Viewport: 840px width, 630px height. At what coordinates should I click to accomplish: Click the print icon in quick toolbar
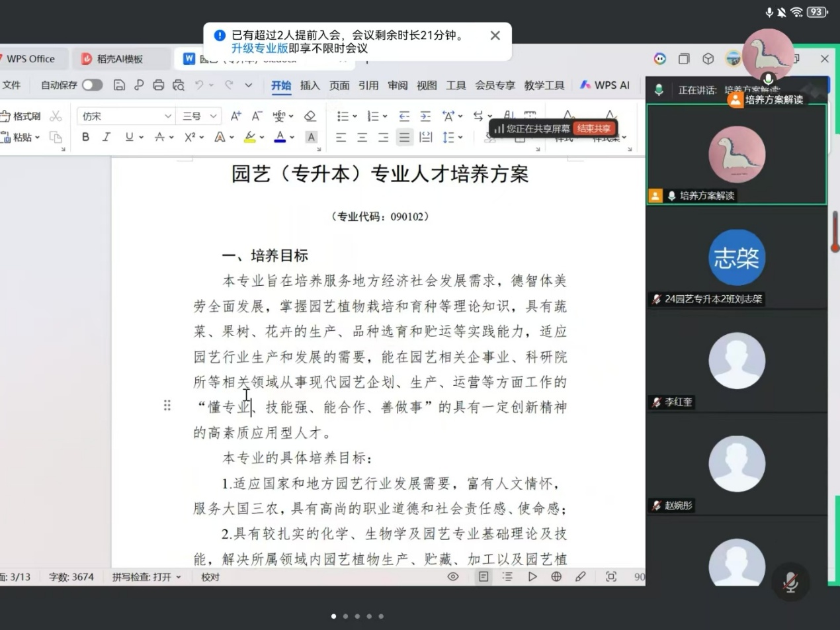coord(158,85)
